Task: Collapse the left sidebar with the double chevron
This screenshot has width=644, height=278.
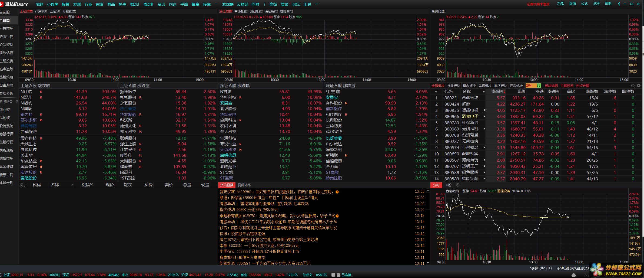Action: pyautogui.click(x=17, y=101)
